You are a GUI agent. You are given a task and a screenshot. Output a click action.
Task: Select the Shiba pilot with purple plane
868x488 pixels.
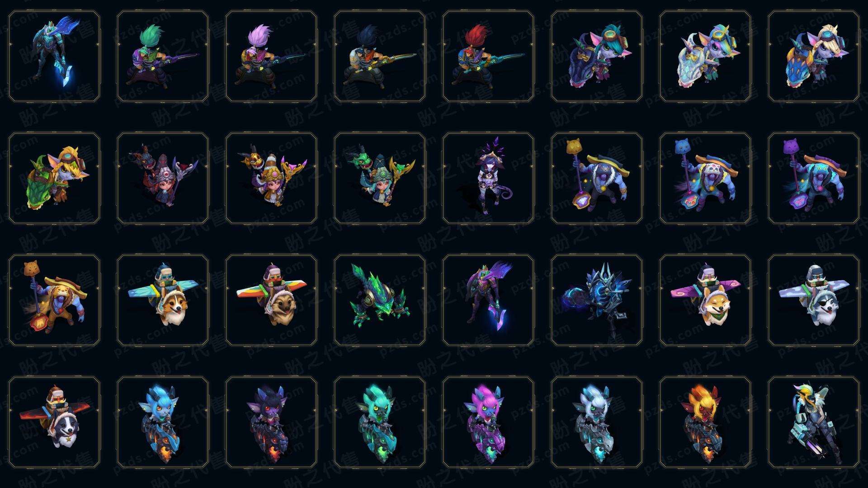tap(705, 300)
